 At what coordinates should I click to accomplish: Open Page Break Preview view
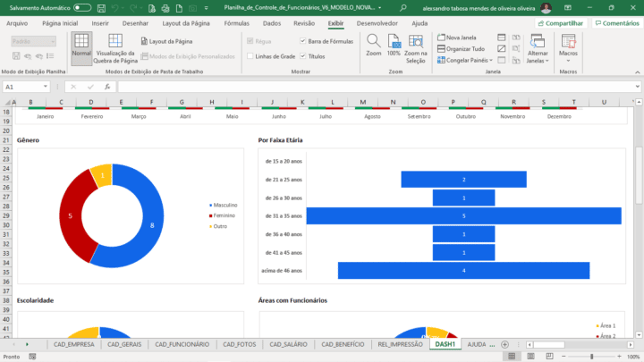(x=115, y=48)
